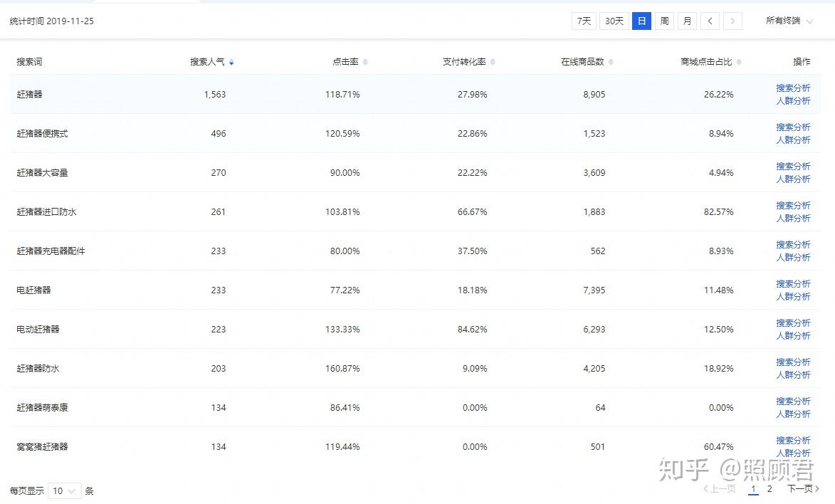Open 人群分析 for 赶猪器
Screen dimensions: 835x504
coord(793,100)
